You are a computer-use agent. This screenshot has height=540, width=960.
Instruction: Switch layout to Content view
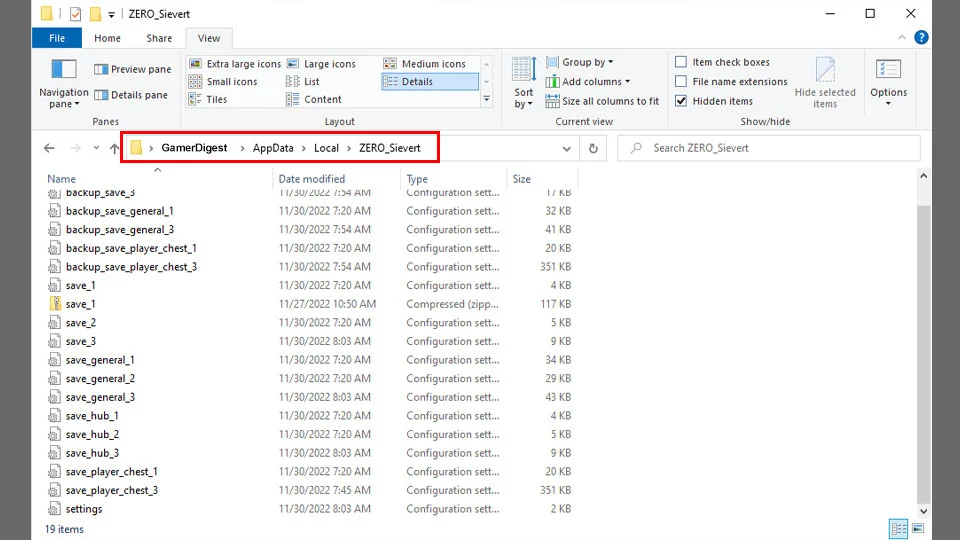(314, 99)
